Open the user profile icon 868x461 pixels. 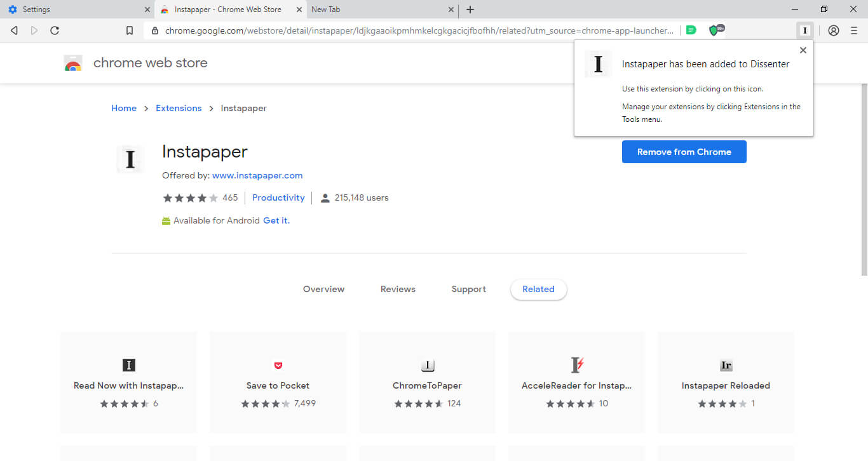[834, 30]
